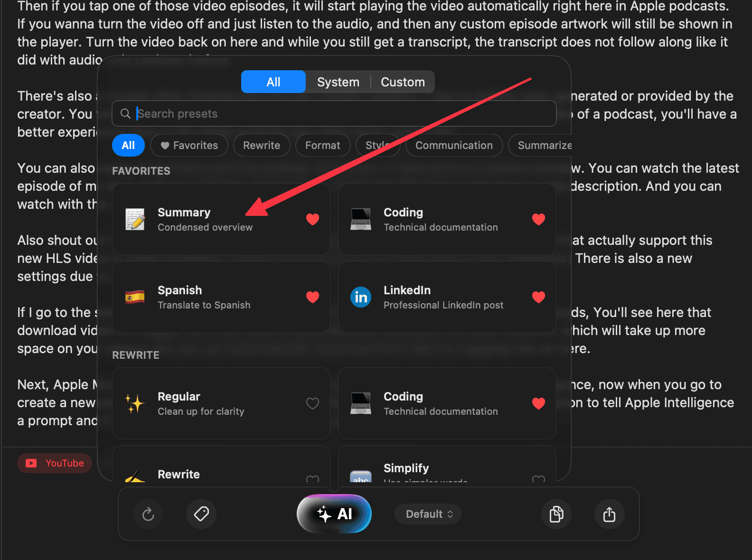
Task: Click the Coding laptop icon under Rewrite
Action: click(x=361, y=403)
